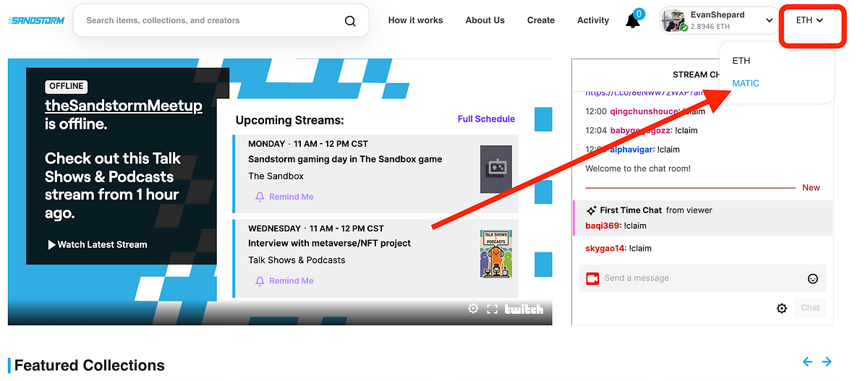
Task: Open the chat settings gear
Action: (x=782, y=308)
